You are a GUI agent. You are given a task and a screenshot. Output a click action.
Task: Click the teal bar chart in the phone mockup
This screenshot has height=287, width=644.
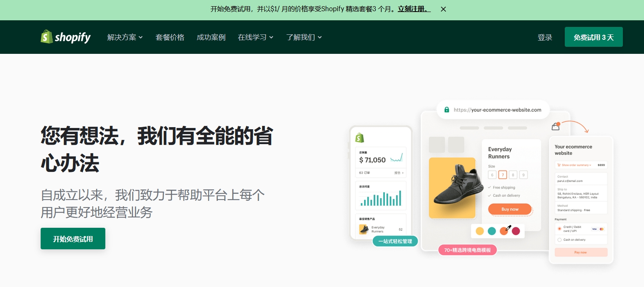click(381, 198)
